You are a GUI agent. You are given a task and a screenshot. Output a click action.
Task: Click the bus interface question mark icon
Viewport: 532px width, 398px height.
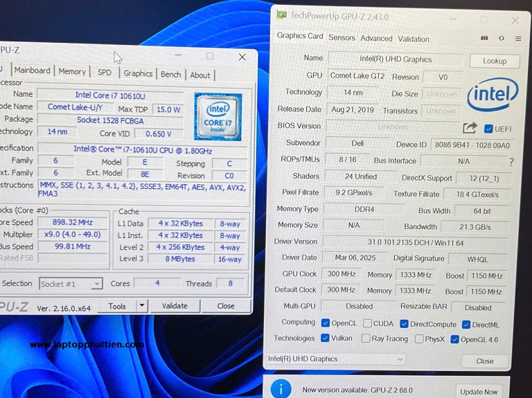(511, 162)
